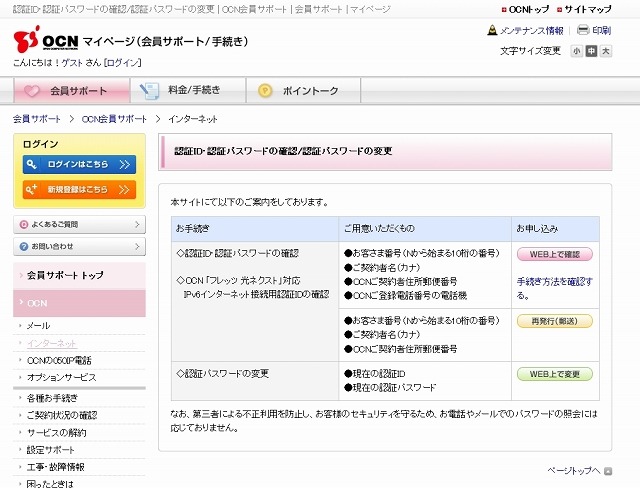Click OCN会員サポート breadcrumb link
640x488 pixels.
click(114, 119)
